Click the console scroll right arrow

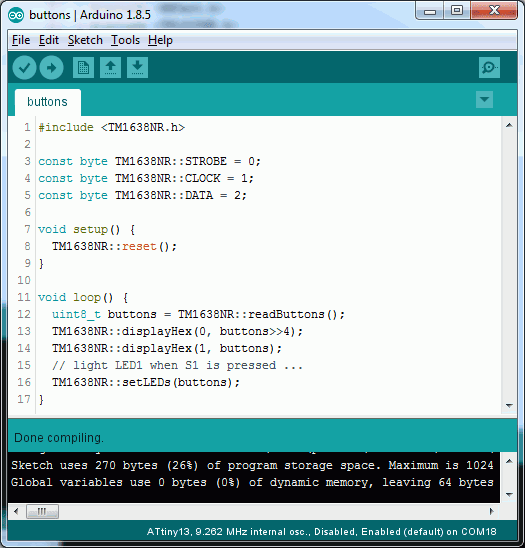[492, 512]
